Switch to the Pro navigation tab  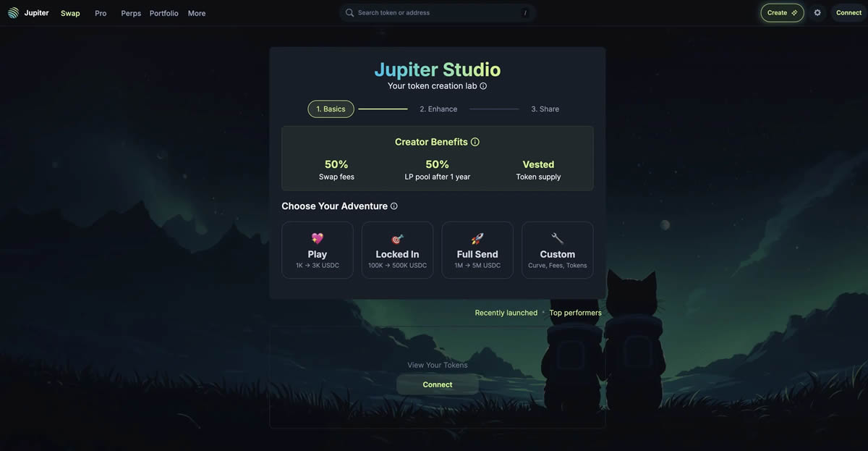click(x=101, y=13)
